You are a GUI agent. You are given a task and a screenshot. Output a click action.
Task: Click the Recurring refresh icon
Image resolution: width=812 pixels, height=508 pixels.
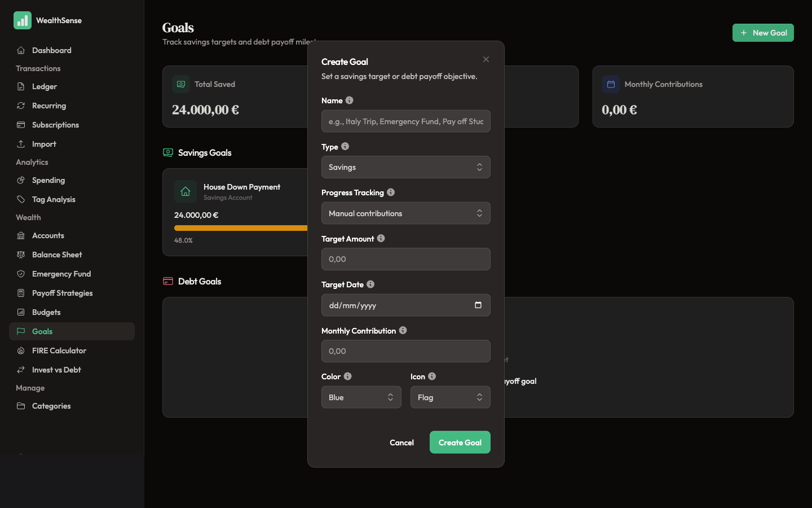pyautogui.click(x=21, y=106)
